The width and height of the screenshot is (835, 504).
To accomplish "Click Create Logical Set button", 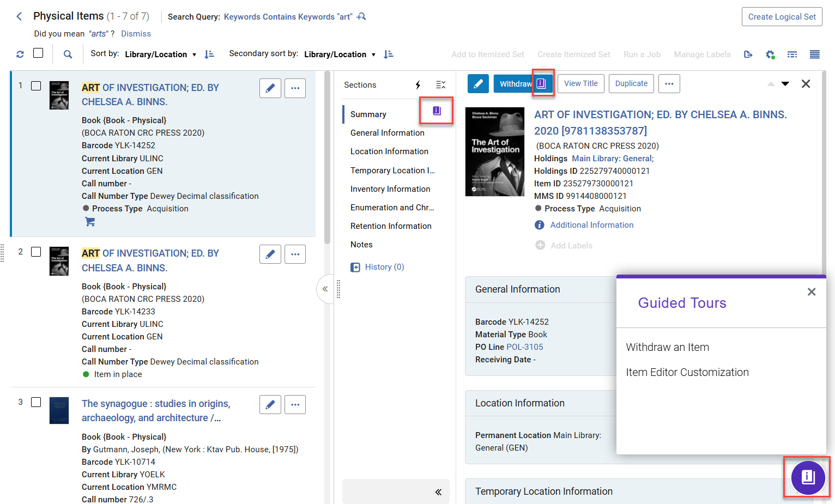I will (x=782, y=17).
